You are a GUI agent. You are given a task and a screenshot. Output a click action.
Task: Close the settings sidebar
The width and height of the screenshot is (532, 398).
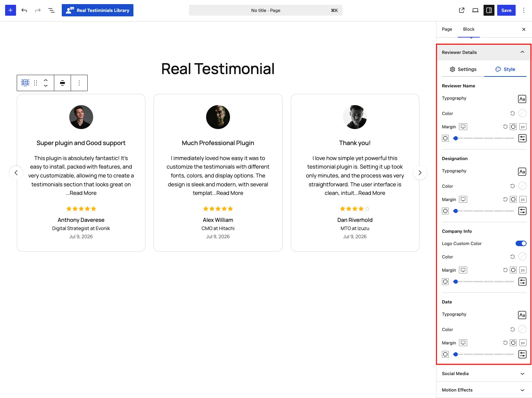(524, 29)
